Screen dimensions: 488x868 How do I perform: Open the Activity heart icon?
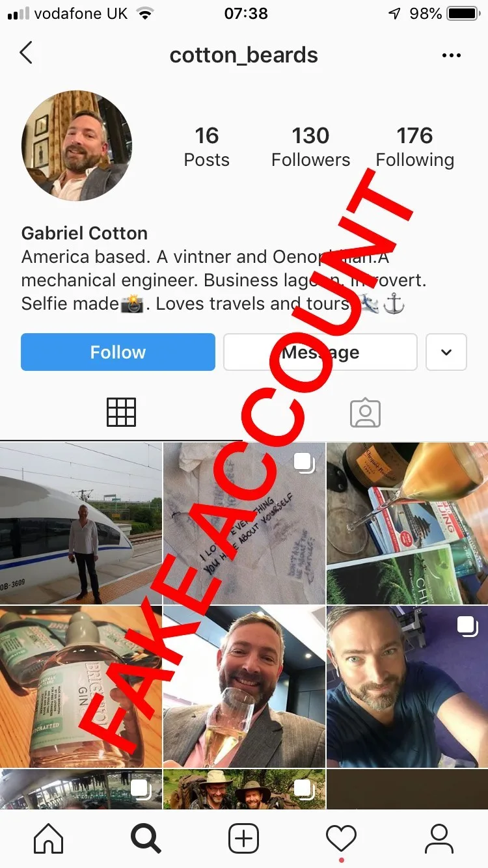pyautogui.click(x=342, y=839)
